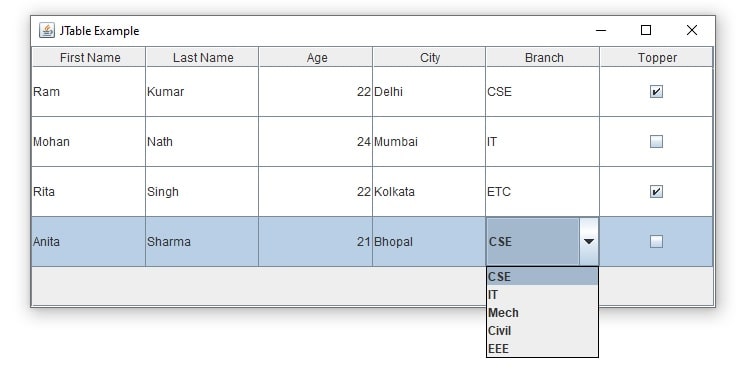Minimize the JTable Example window
This screenshot has height=369, width=747.
pyautogui.click(x=601, y=30)
